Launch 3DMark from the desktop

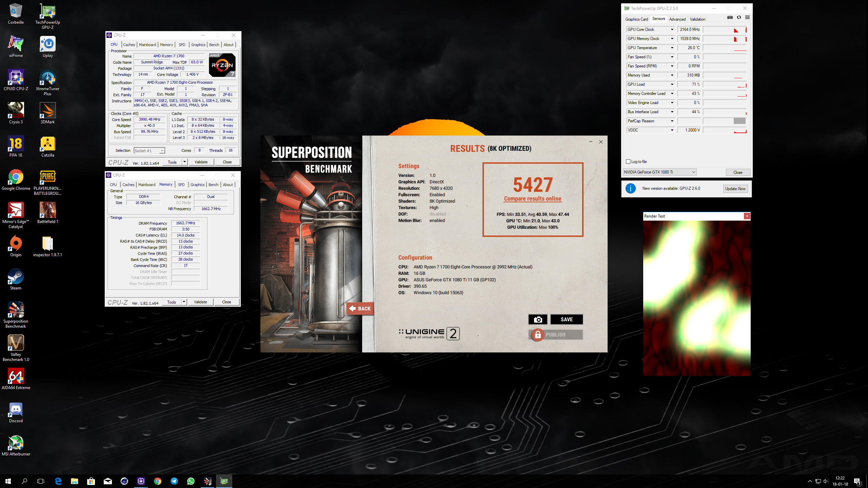click(47, 114)
